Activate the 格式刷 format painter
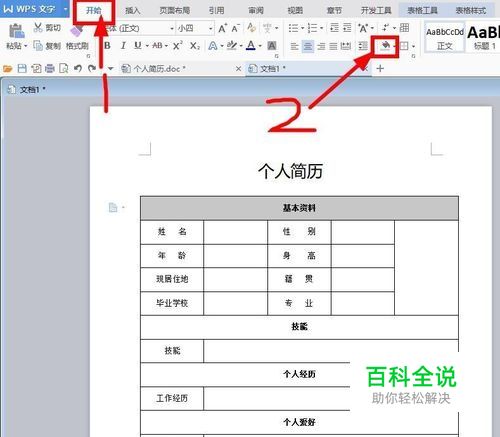 [77, 46]
